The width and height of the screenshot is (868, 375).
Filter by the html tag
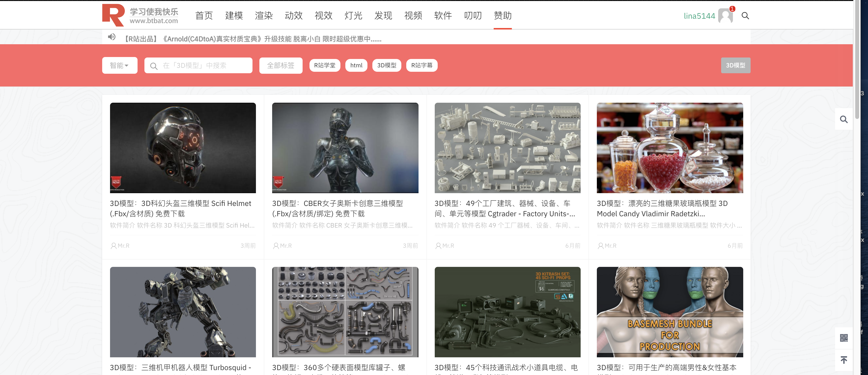356,65
